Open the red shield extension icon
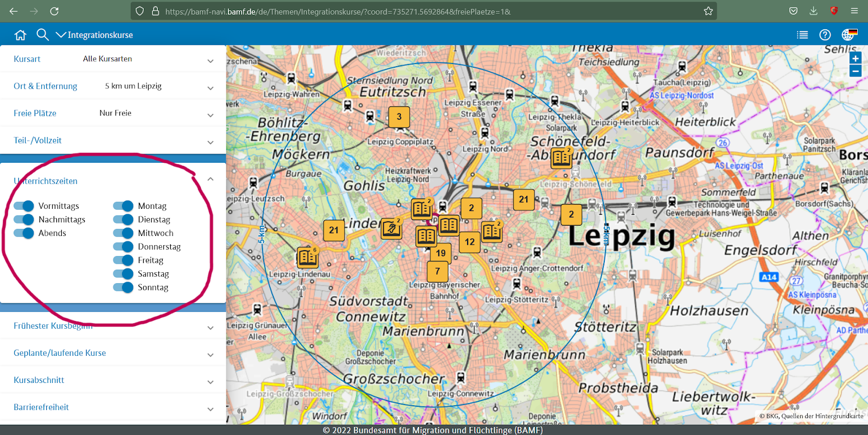868x435 pixels. tap(834, 11)
